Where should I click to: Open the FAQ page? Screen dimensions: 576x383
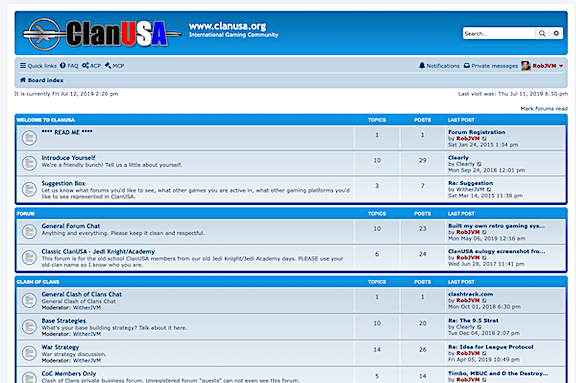tap(69, 66)
